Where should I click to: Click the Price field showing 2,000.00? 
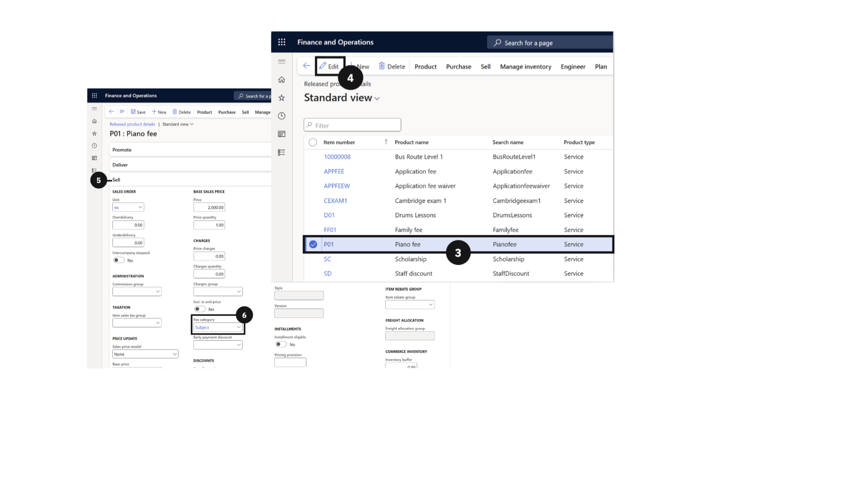[209, 207]
